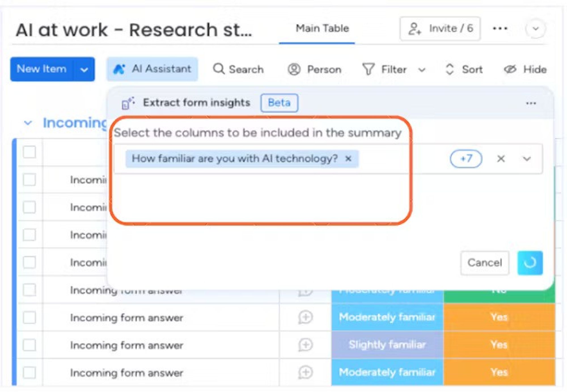Open the Extract form insights dots menu
This screenshot has height=392, width=567.
click(531, 103)
